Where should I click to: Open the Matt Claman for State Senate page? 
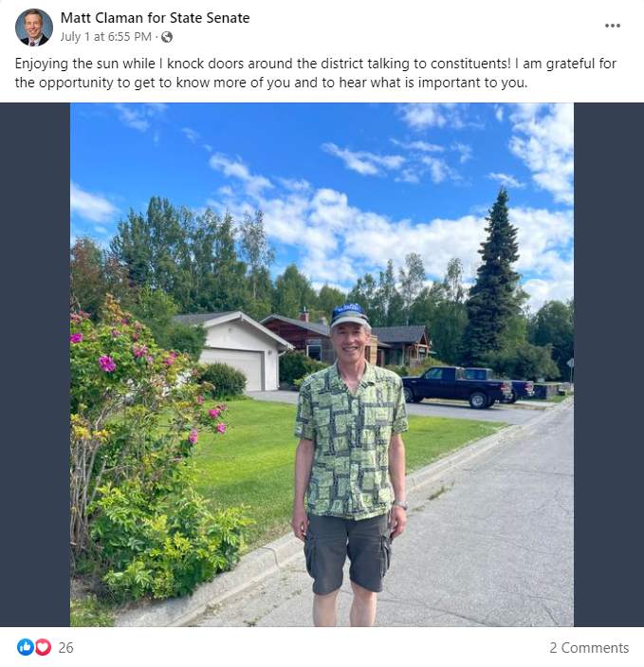click(155, 18)
